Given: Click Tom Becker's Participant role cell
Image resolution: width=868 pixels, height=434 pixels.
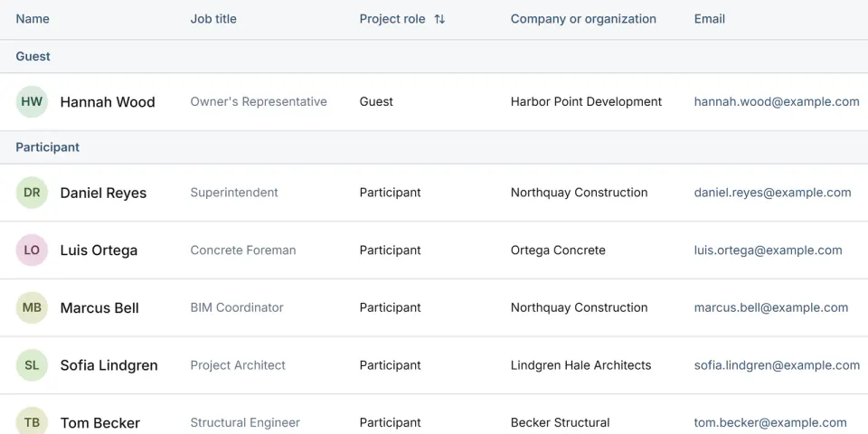Looking at the screenshot, I should tap(391, 423).
